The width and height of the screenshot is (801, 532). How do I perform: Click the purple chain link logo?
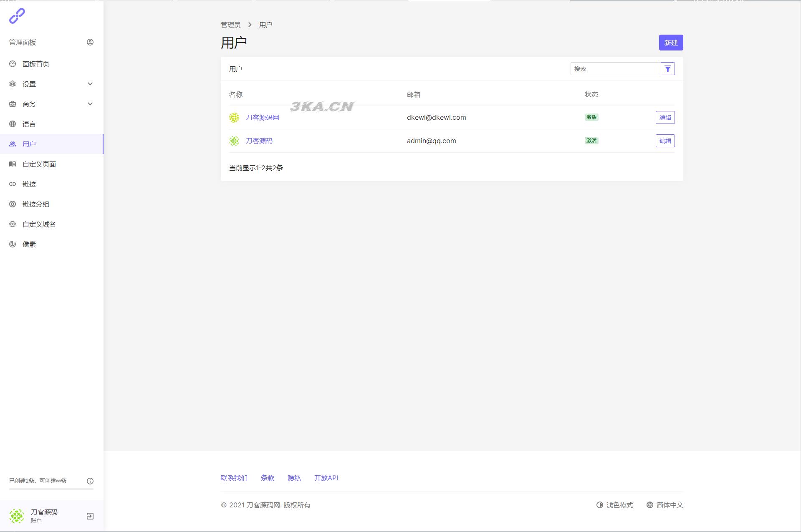coord(17,16)
